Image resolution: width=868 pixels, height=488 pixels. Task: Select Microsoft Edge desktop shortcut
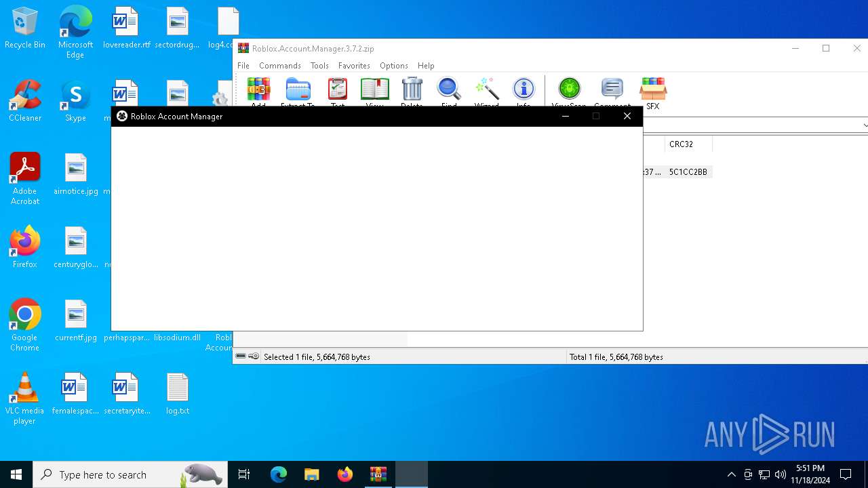click(x=75, y=33)
